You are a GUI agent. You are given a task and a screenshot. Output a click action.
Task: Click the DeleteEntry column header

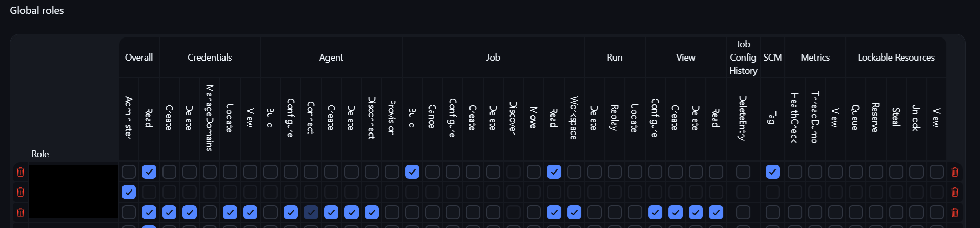click(x=743, y=118)
